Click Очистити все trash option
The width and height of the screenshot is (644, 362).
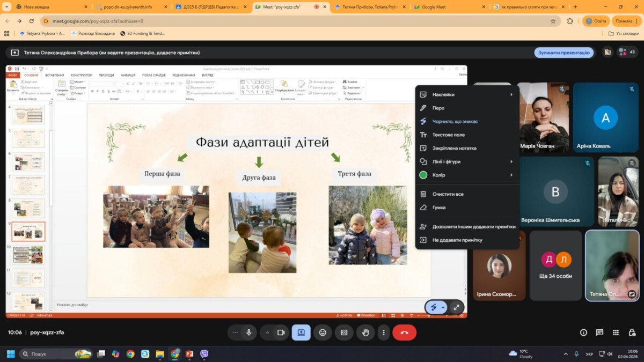[448, 194]
